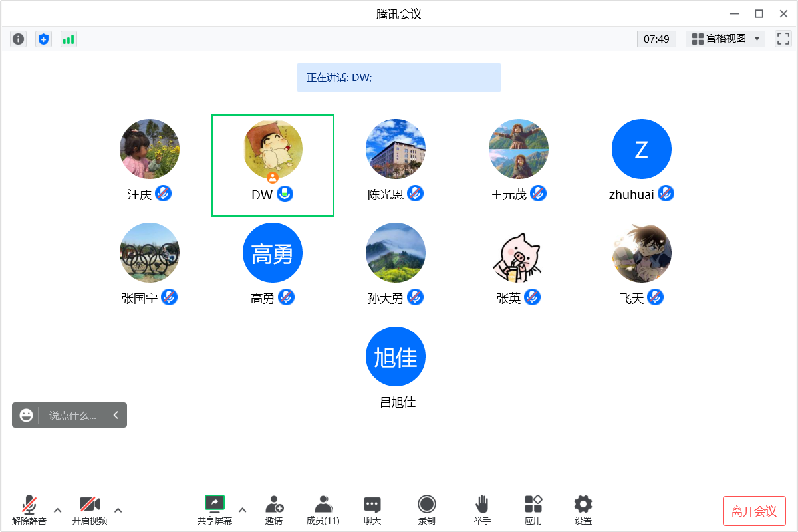Viewport: 798px width, 532px height.
Task: Click the red 离开会议 button
Action: tap(754, 511)
